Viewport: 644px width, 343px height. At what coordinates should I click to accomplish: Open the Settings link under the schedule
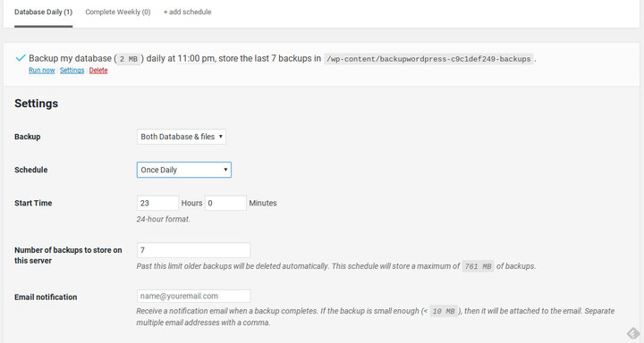[x=72, y=71]
